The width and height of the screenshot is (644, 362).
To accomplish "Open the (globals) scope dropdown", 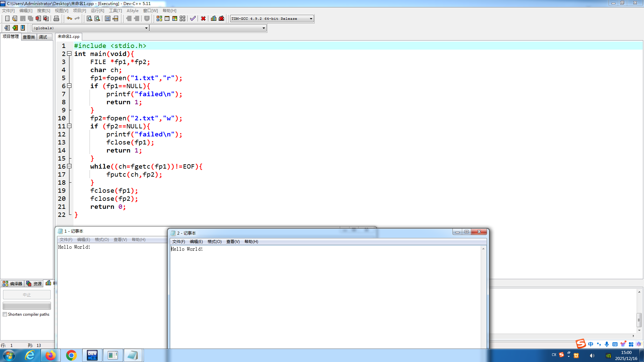I will point(146,28).
